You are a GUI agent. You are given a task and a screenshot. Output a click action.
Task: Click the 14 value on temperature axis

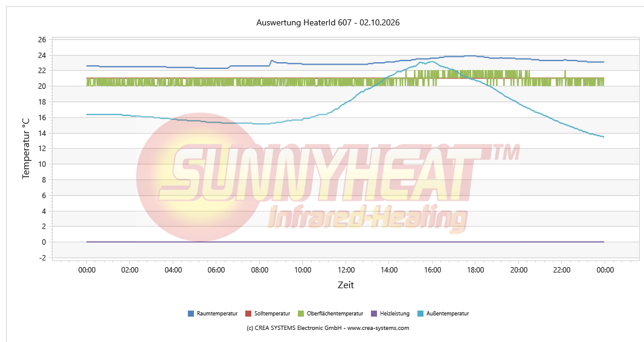(x=42, y=133)
